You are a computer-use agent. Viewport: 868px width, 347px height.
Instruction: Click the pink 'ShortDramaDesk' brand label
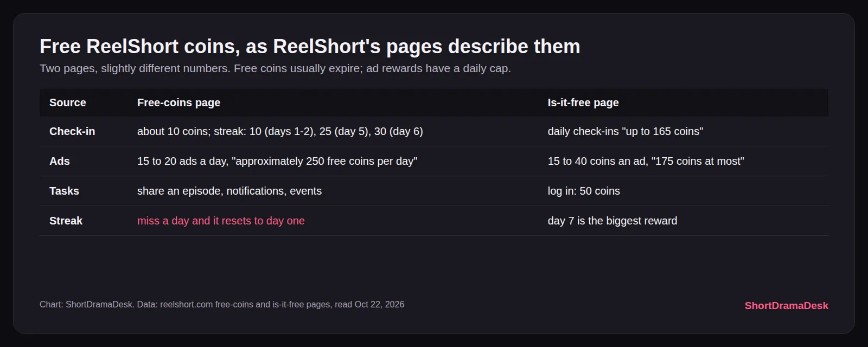pos(787,306)
